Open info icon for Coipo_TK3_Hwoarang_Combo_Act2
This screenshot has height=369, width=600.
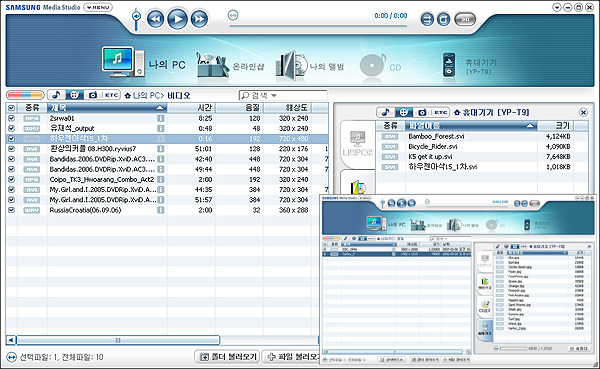[x=161, y=180]
